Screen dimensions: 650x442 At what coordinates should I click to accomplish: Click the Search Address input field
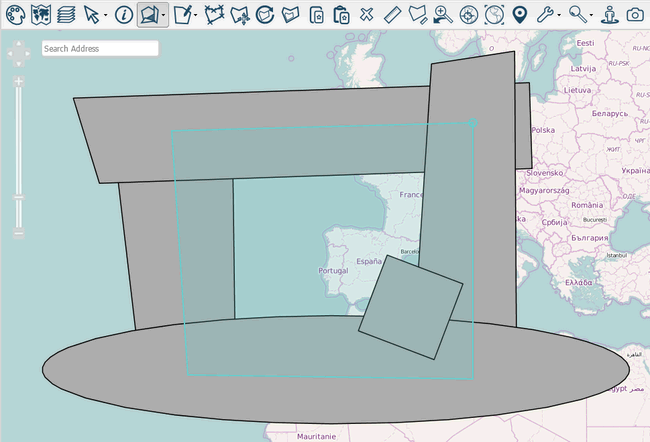[100, 48]
